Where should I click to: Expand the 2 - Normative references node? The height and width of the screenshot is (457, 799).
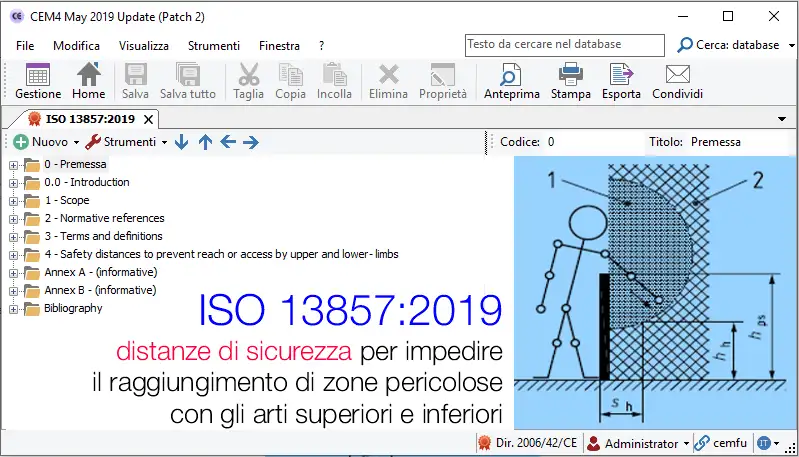coord(13,219)
